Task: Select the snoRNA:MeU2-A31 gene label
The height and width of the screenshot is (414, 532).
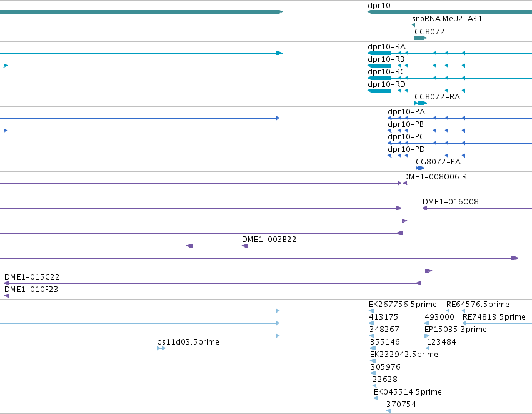Action: click(x=447, y=19)
